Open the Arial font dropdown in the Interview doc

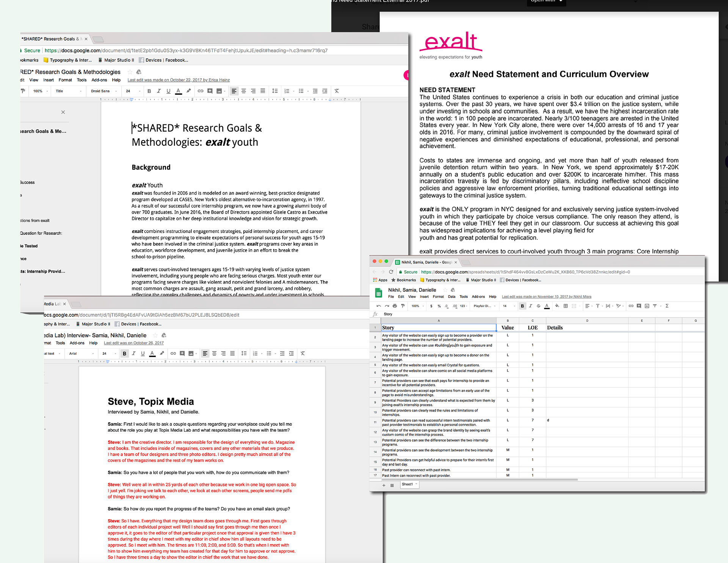pos(82,354)
